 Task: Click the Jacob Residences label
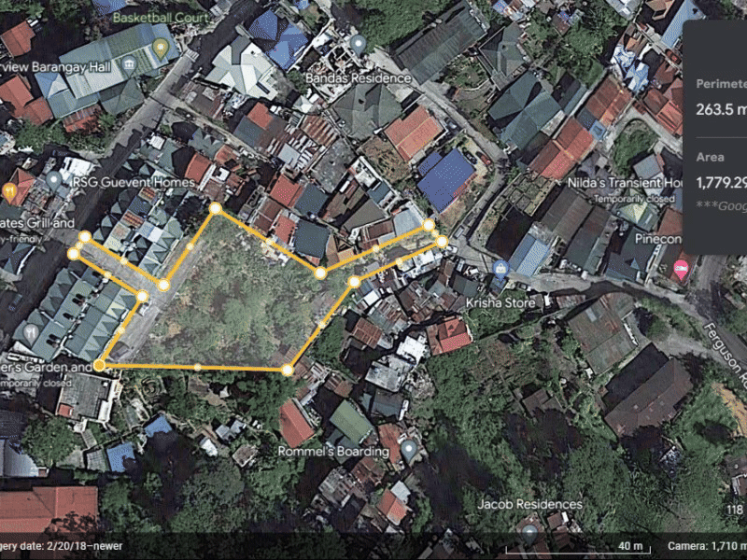click(x=529, y=502)
